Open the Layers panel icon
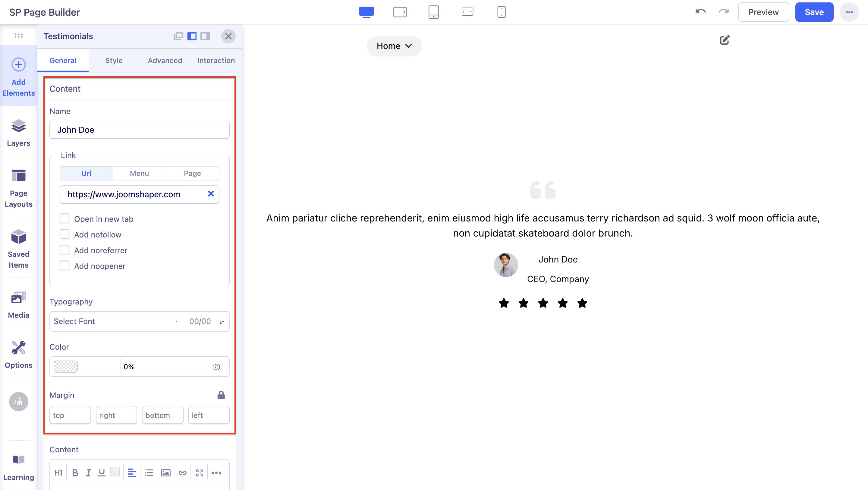 coord(18,127)
